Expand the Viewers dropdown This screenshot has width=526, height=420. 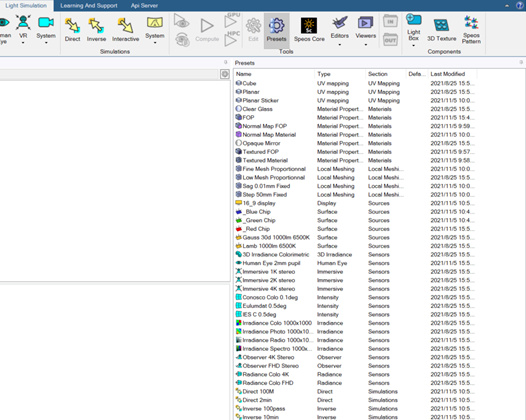[x=366, y=45]
